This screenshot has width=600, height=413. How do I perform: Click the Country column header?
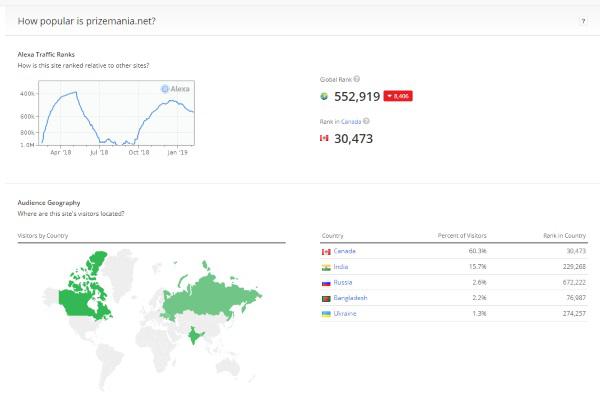pyautogui.click(x=333, y=236)
